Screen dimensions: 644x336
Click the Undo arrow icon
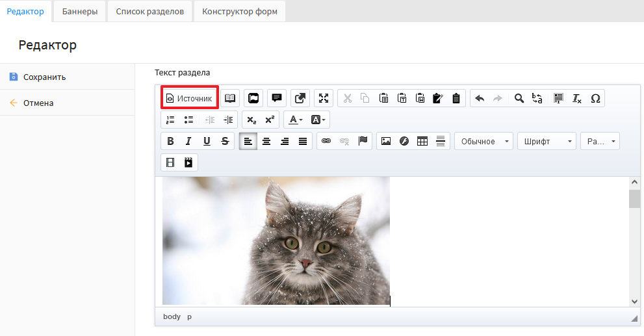(480, 98)
